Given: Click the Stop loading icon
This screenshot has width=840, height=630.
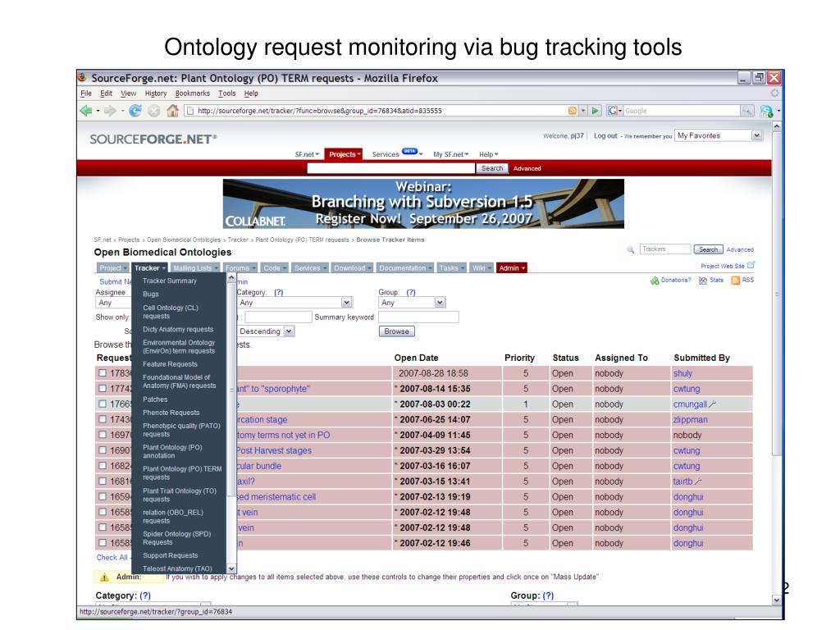Looking at the screenshot, I should click(x=153, y=111).
